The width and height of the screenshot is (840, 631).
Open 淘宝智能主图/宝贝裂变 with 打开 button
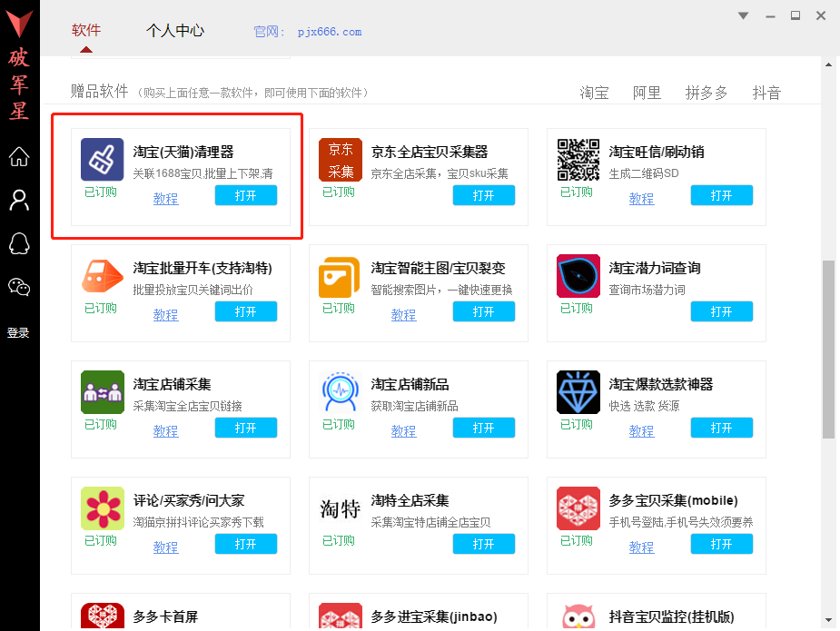tap(484, 311)
